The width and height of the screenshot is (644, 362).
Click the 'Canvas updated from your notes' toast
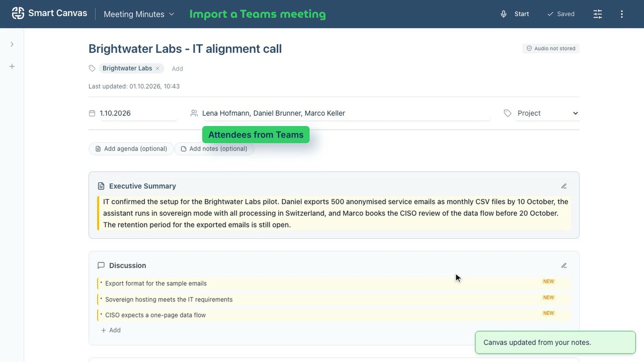point(555,342)
